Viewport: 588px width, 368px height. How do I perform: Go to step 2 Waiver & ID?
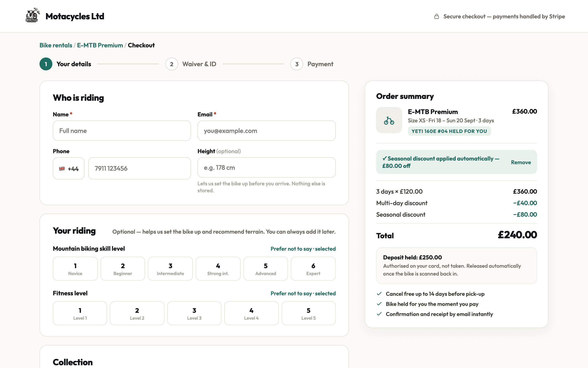[x=191, y=64]
